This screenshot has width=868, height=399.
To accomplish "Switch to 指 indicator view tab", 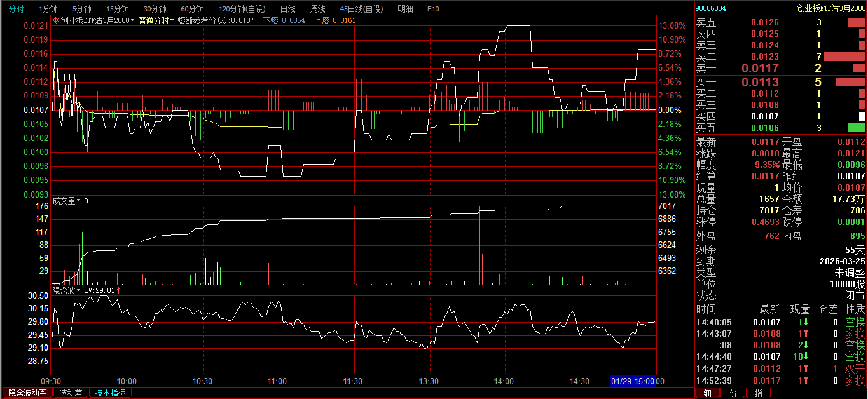I will [758, 393].
